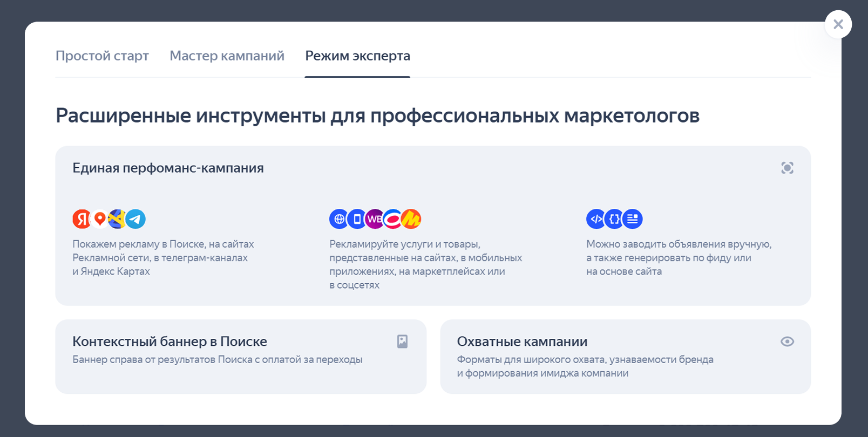Open the Мастер кампаний tab

pyautogui.click(x=227, y=56)
